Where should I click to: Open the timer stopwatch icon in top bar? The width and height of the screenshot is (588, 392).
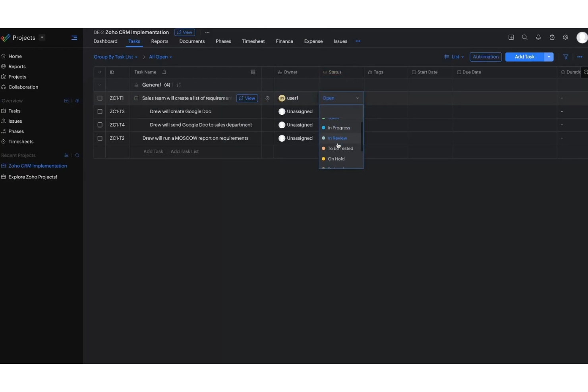552,37
